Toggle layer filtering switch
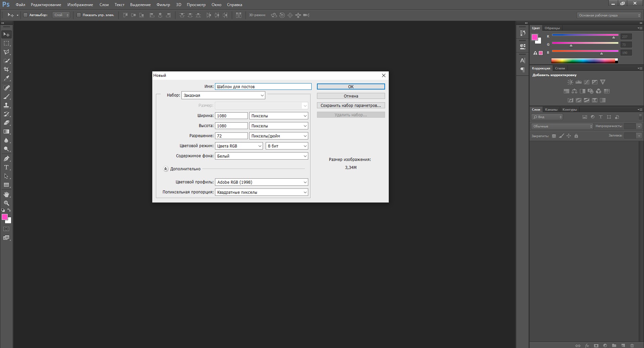The height and width of the screenshot is (348, 644). 641,117
